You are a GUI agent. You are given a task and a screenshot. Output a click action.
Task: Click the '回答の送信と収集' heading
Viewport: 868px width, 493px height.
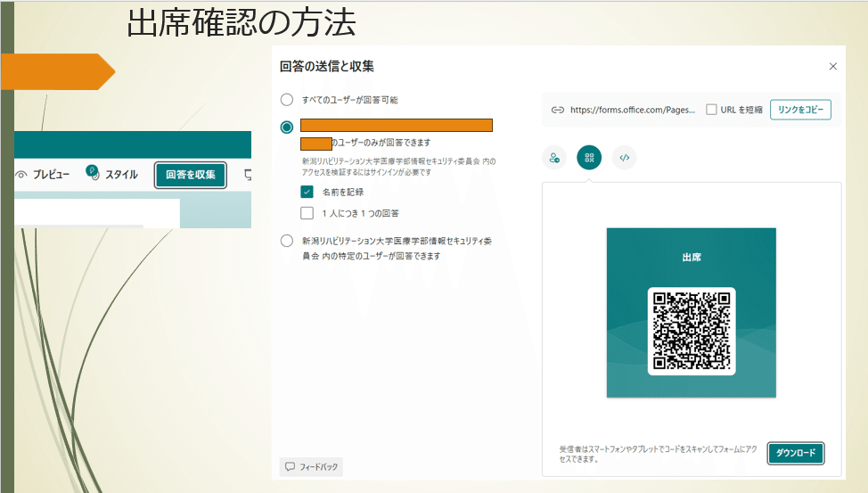[x=326, y=67]
